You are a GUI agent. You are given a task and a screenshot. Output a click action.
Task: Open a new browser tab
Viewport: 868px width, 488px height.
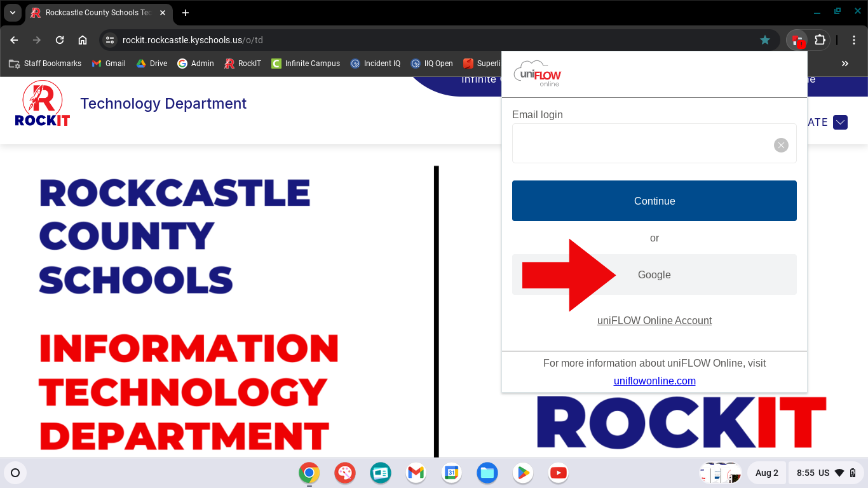pos(186,13)
